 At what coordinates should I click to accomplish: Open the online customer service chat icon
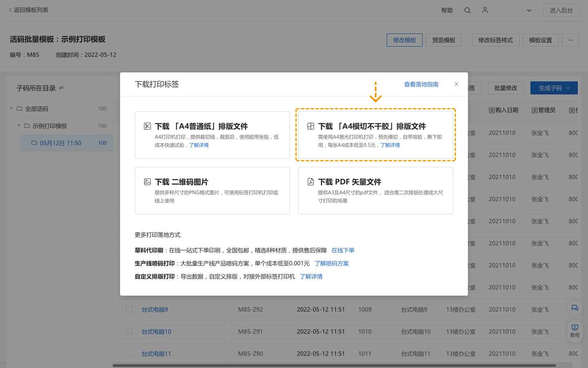coord(575,308)
